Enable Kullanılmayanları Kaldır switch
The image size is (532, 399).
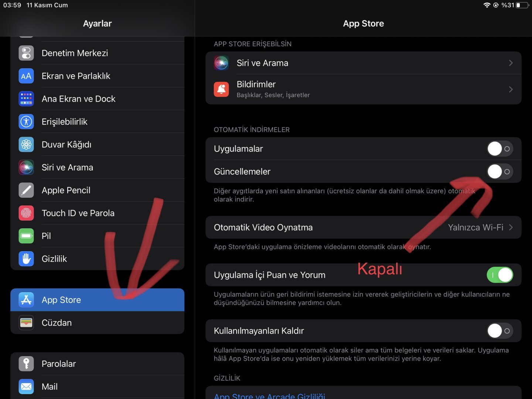click(x=500, y=331)
